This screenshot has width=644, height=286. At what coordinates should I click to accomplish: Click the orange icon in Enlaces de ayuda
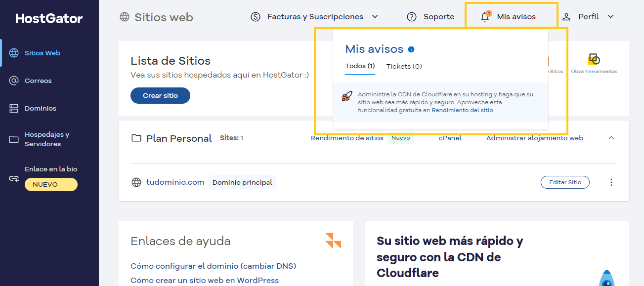[x=333, y=241]
